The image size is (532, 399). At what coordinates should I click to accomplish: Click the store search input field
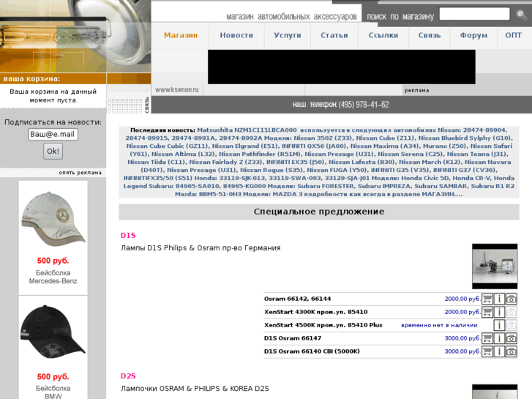[474, 14]
